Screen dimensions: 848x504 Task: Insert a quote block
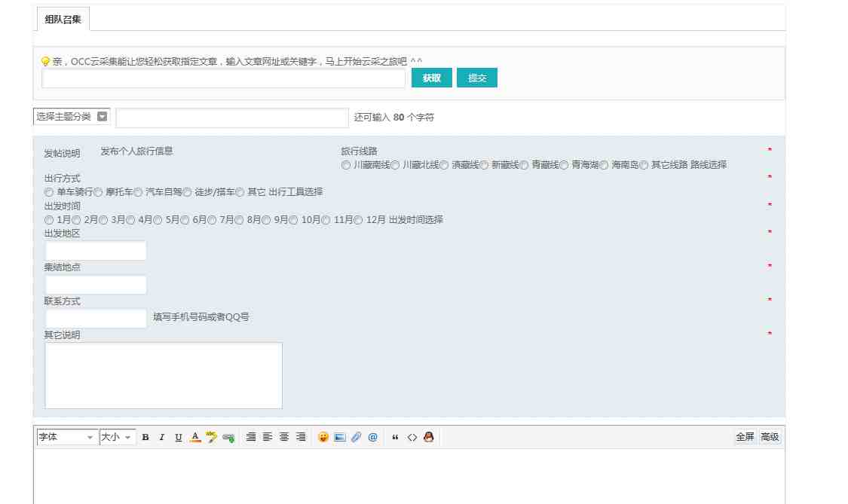395,437
